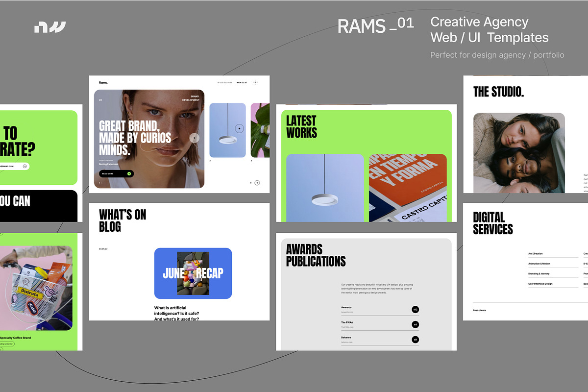Open the Awwwards award entry
This screenshot has height=392, width=588.
click(380, 310)
